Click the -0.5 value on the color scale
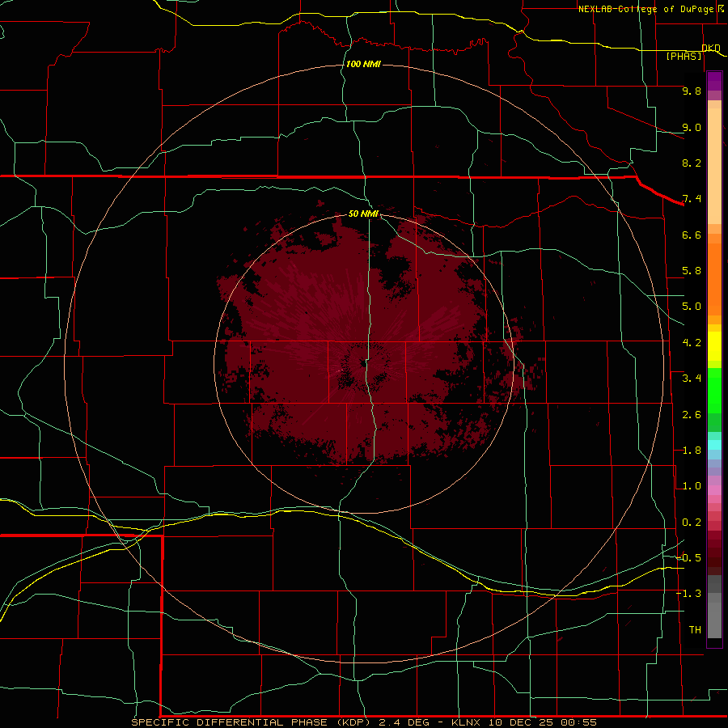Viewport: 728px width, 728px height. pos(688,558)
